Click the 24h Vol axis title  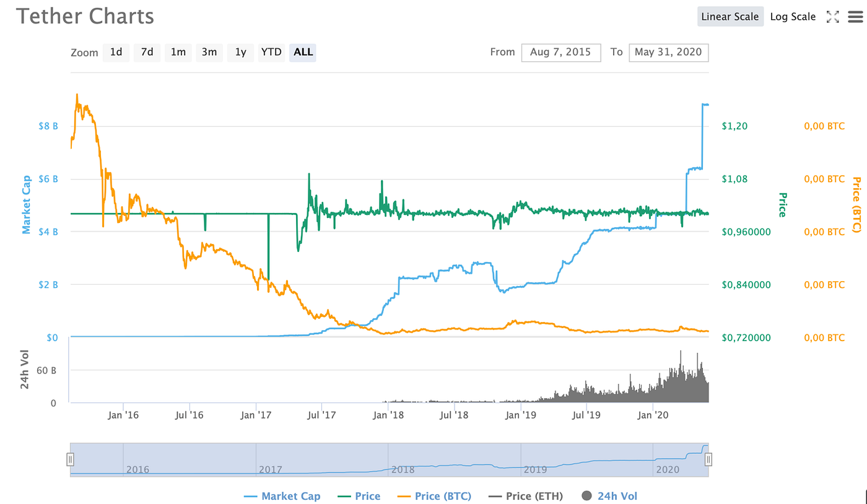[25, 370]
